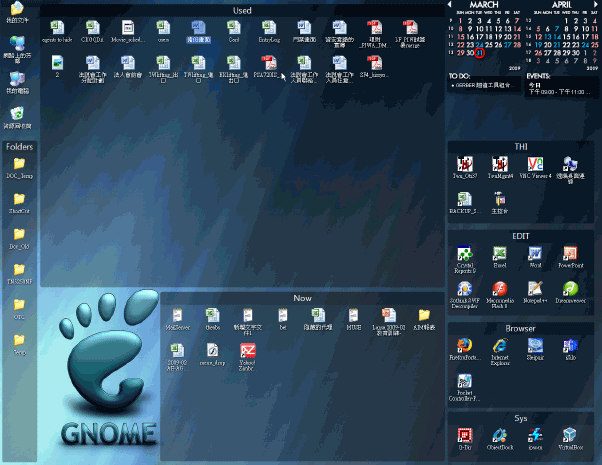602x465 pixels.
Task: Launch the Word shortcut in EDIT
Action: 535,257
